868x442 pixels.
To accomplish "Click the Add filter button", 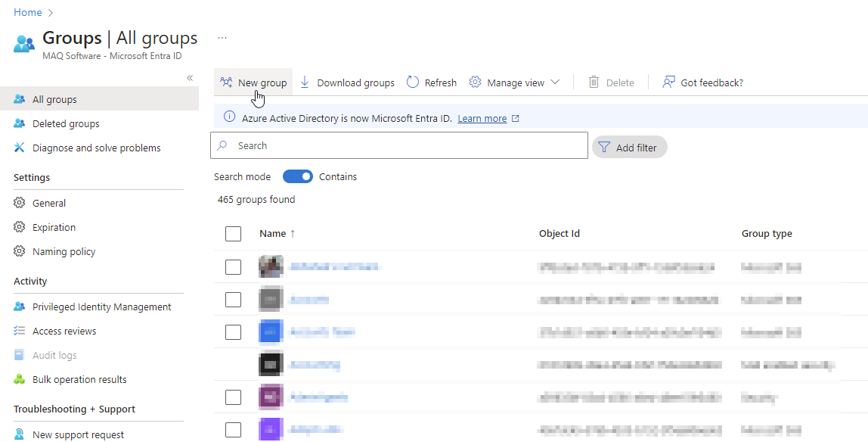I will point(629,148).
